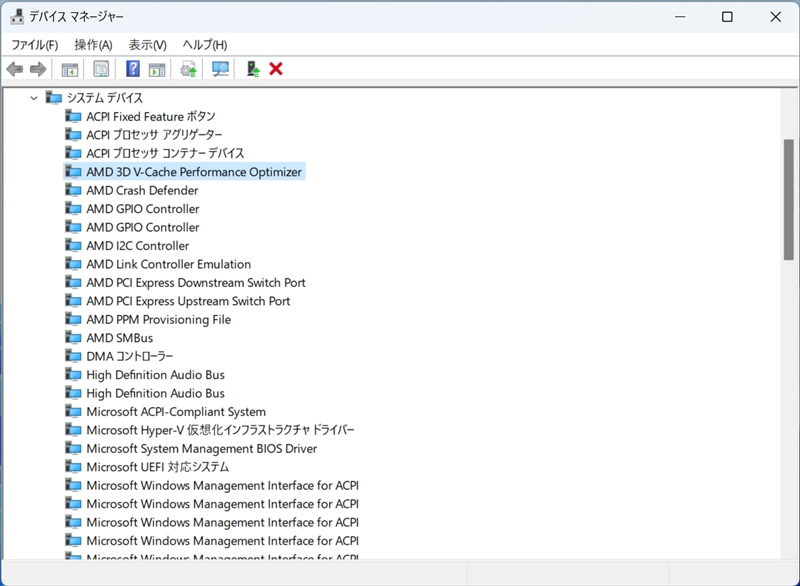800x586 pixels.
Task: Click the blue Help question mark icon
Action: tap(132, 69)
